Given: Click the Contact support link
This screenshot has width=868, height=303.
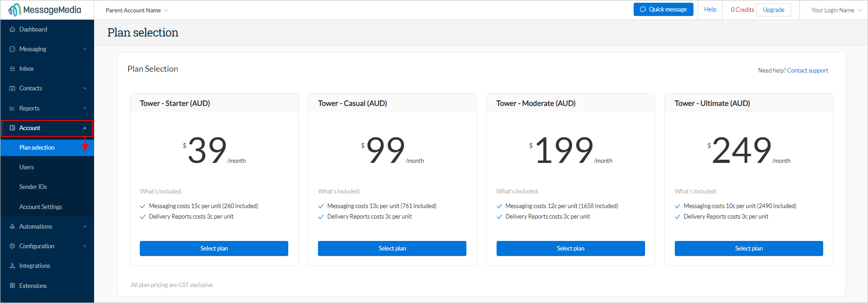Looking at the screenshot, I should pos(807,70).
